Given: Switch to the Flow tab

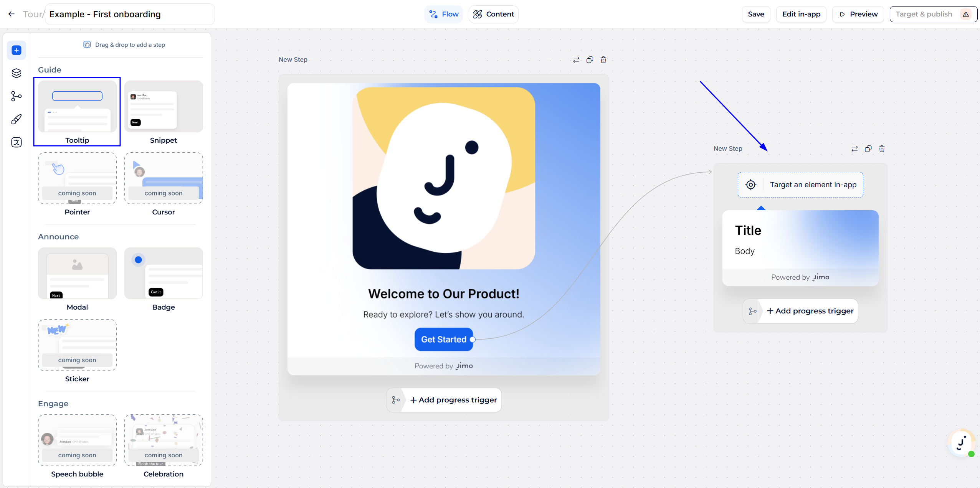Looking at the screenshot, I should click(443, 14).
